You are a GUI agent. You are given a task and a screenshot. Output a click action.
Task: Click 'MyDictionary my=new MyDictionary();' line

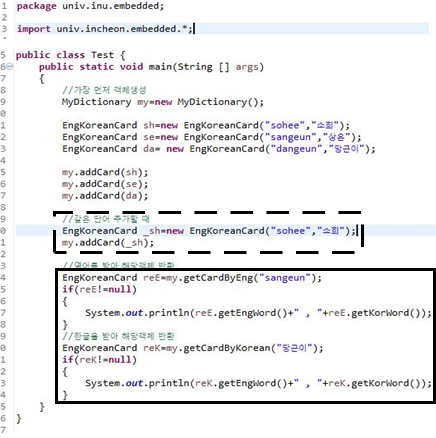[x=163, y=102]
